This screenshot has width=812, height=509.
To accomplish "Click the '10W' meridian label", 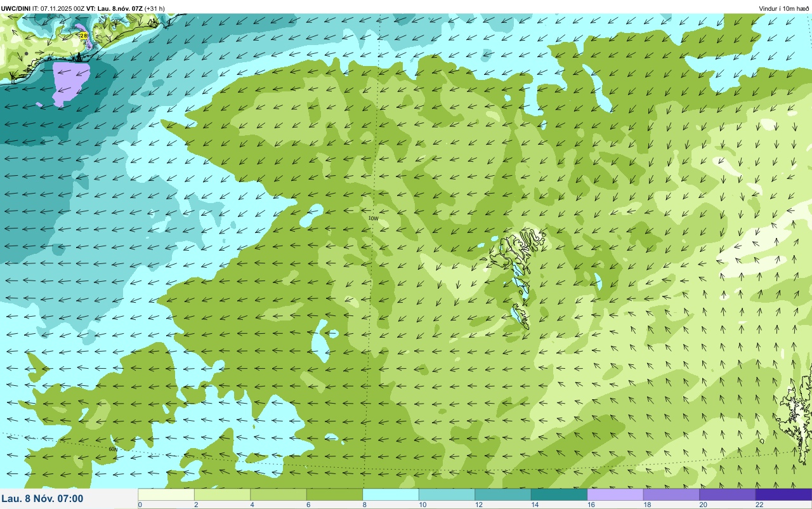I will pos(374,218).
